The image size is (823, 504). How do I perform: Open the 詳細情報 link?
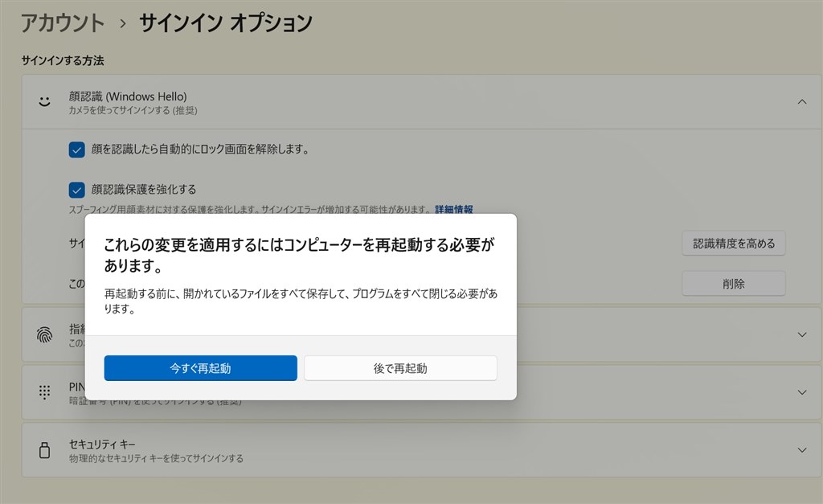tap(453, 209)
